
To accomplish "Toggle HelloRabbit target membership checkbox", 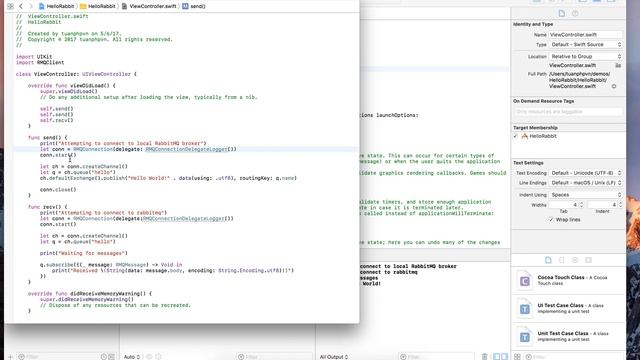I will coord(516,136).
